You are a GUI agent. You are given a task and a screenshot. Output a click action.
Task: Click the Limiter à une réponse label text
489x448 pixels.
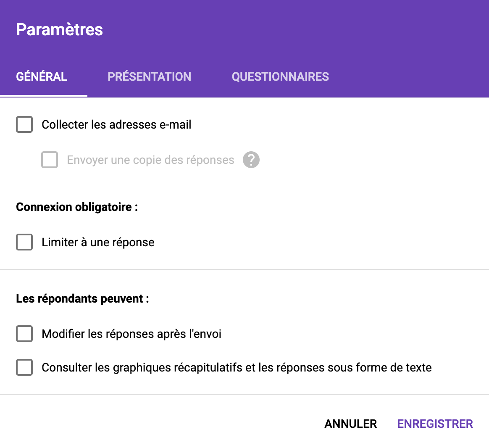click(x=98, y=242)
